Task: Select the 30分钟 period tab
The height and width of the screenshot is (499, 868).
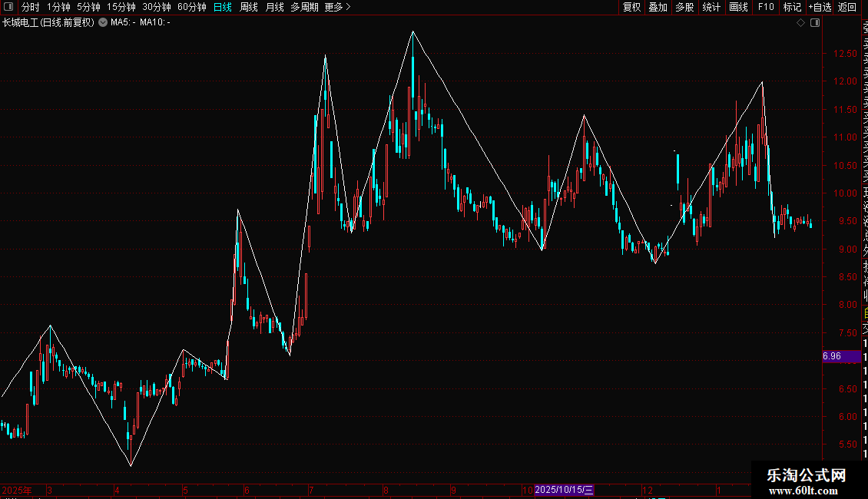Action: pos(157,7)
